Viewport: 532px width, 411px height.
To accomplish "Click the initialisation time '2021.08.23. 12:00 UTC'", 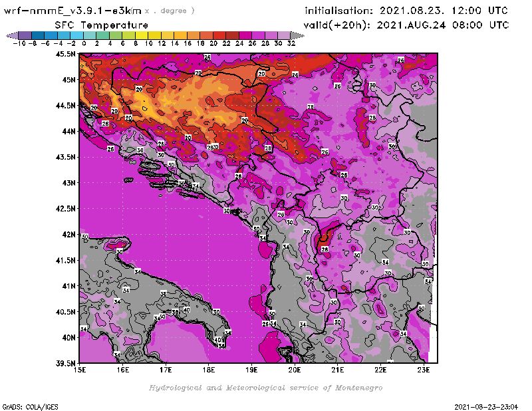I will tap(444, 11).
